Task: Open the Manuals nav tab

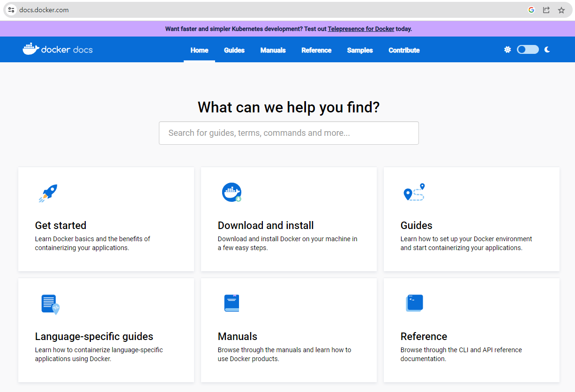Action: click(273, 50)
